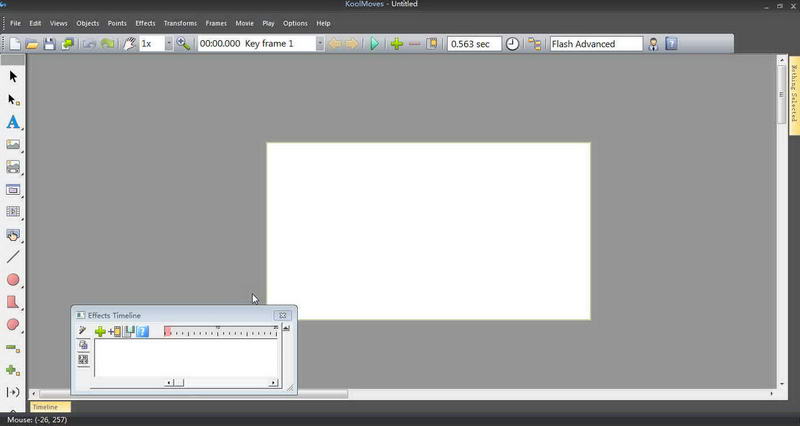The width and height of the screenshot is (800, 426).
Task: Click the New file icon
Action: (15, 44)
